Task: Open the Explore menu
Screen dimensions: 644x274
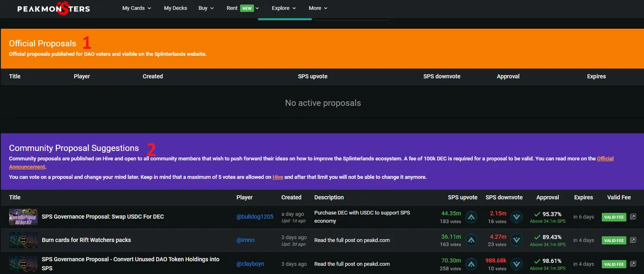Action: pos(284,8)
